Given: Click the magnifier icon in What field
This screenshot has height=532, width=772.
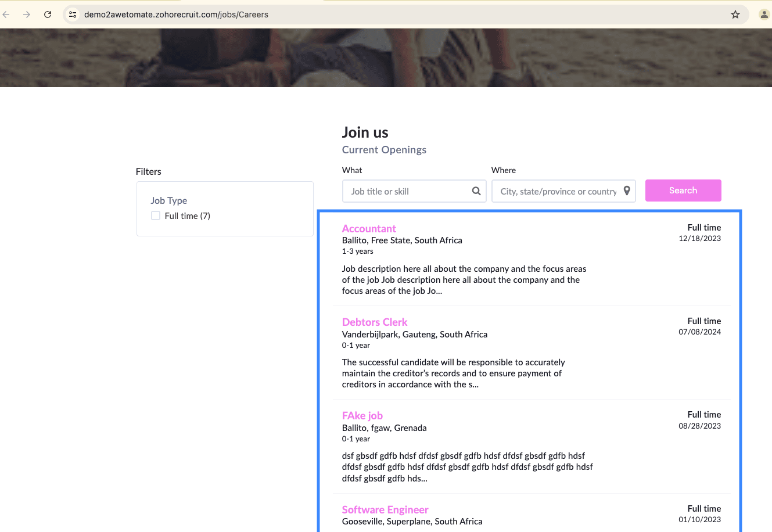Looking at the screenshot, I should pos(476,191).
